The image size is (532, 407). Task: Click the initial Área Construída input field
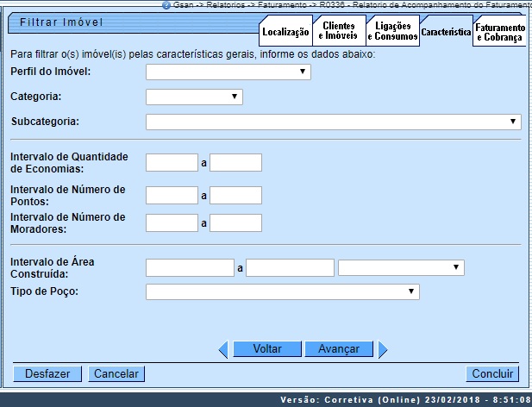point(190,268)
